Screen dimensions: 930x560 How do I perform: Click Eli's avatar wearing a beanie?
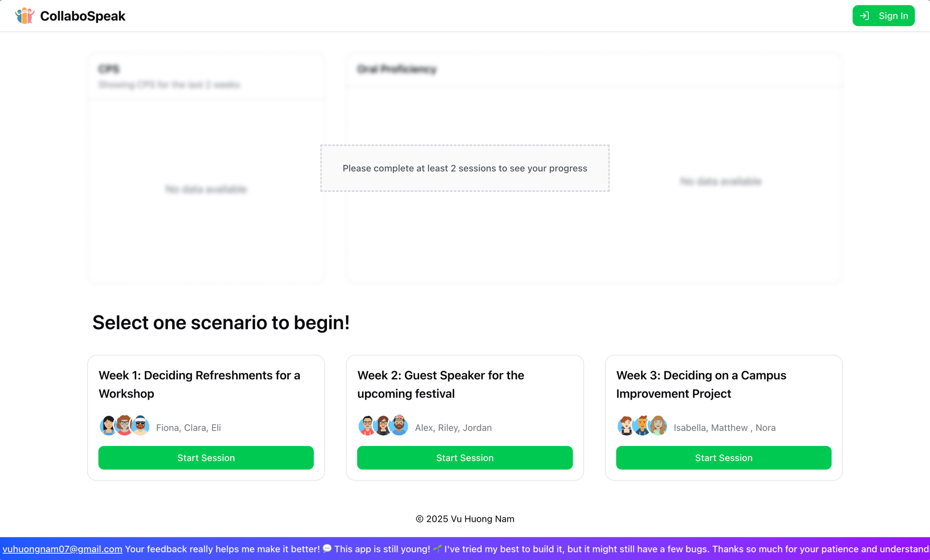141,426
